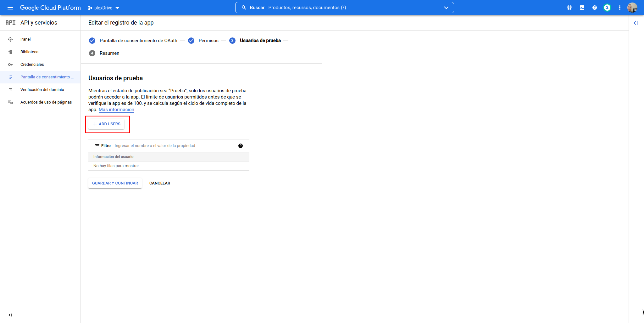Expand the search bar dropdown arrow
This screenshot has width=644, height=323.
pyautogui.click(x=446, y=8)
